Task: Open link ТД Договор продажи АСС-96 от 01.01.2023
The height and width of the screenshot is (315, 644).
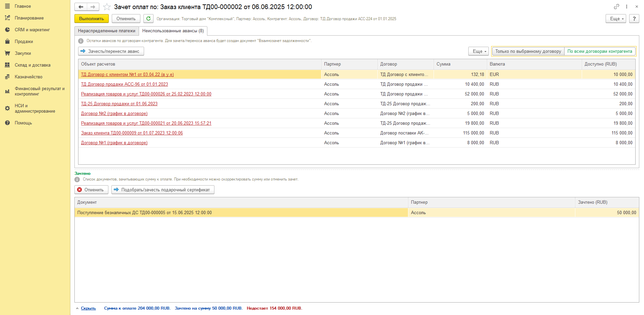Action: [x=125, y=84]
